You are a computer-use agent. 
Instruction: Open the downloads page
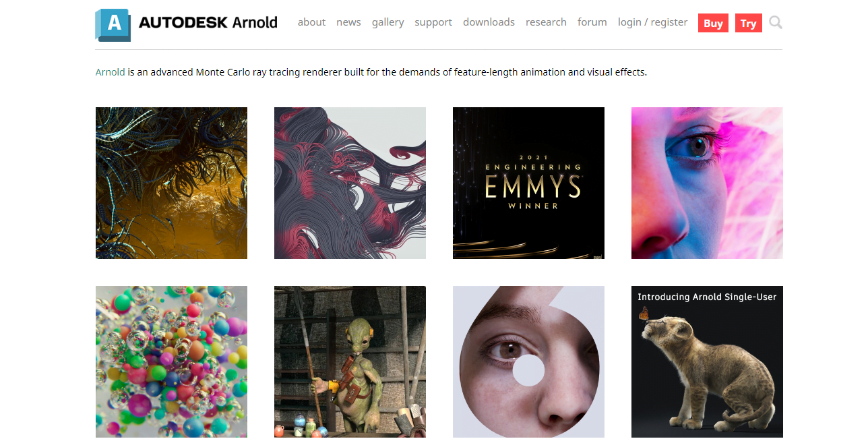[489, 22]
